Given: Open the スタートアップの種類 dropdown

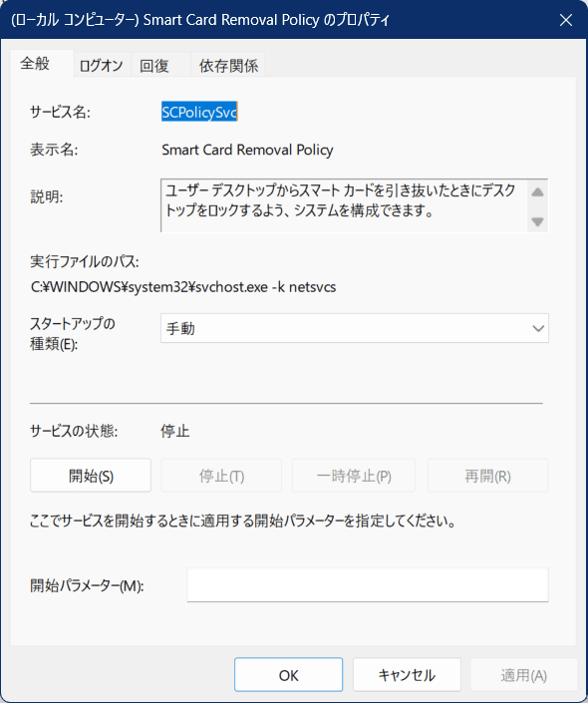Looking at the screenshot, I should click(355, 328).
